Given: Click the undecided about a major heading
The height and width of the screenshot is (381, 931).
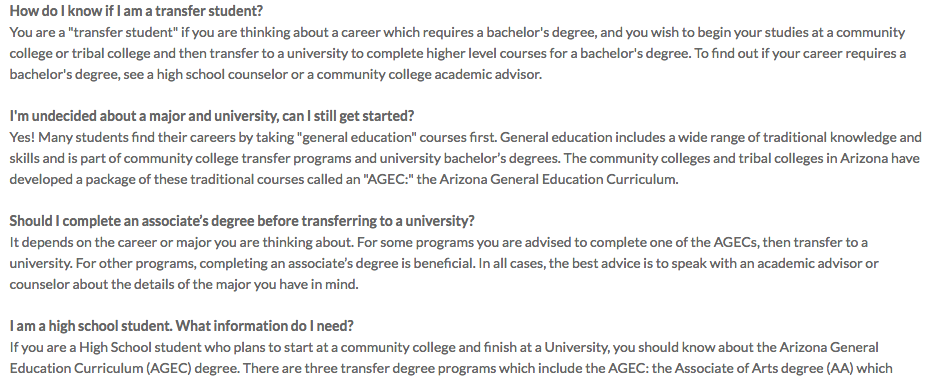Looking at the screenshot, I should (211, 116).
